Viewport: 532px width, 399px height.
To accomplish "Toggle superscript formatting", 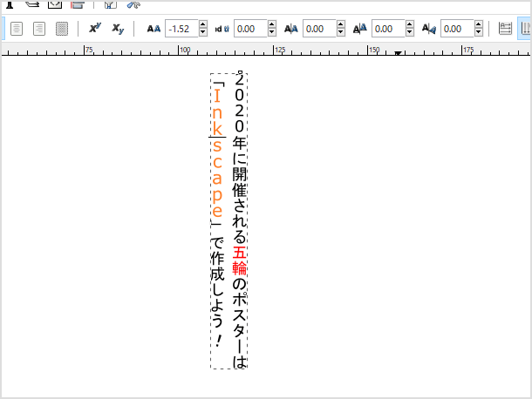I will [95, 29].
